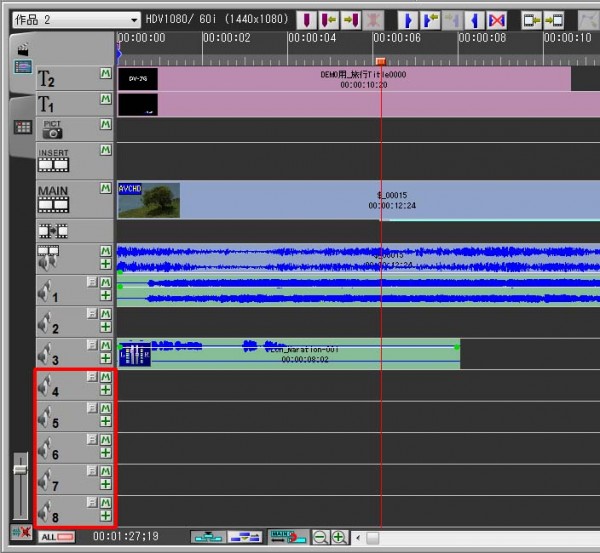600x553 pixels.
Task: Toggle mute M on audio track 4
Action: click(x=105, y=377)
